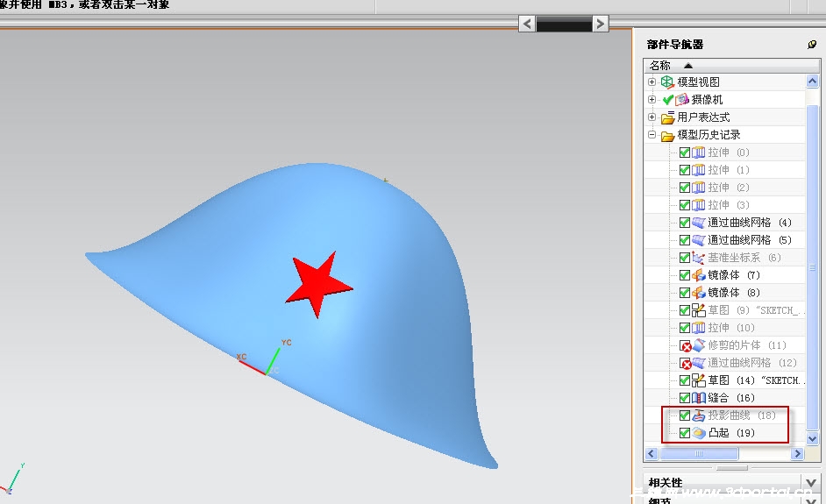The height and width of the screenshot is (504, 826).
Task: Click the 投影曲线 (18) projection icon
Action: [x=699, y=415]
